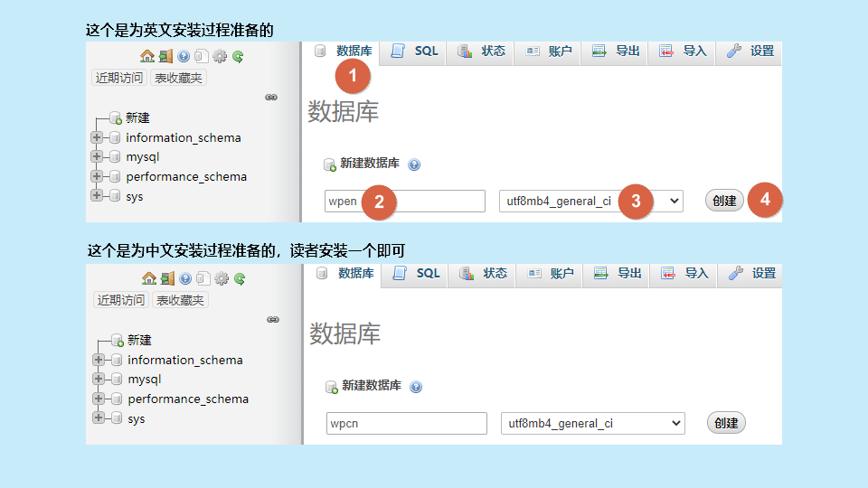Expand the sys node in lower tree

[99, 418]
